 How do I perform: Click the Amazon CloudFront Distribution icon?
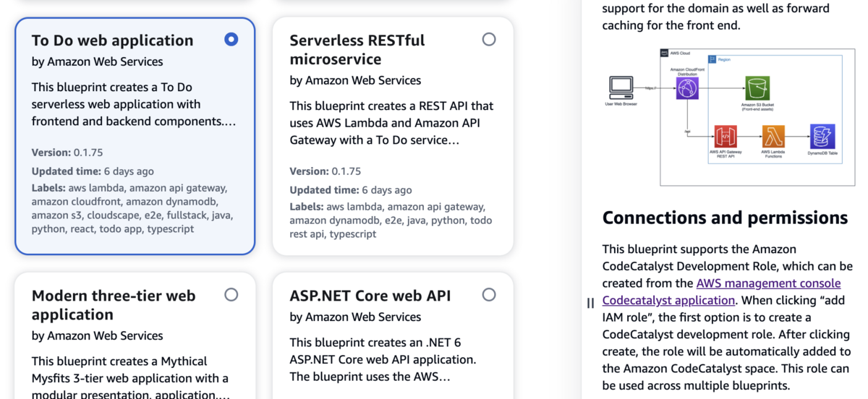pyautogui.click(x=686, y=90)
